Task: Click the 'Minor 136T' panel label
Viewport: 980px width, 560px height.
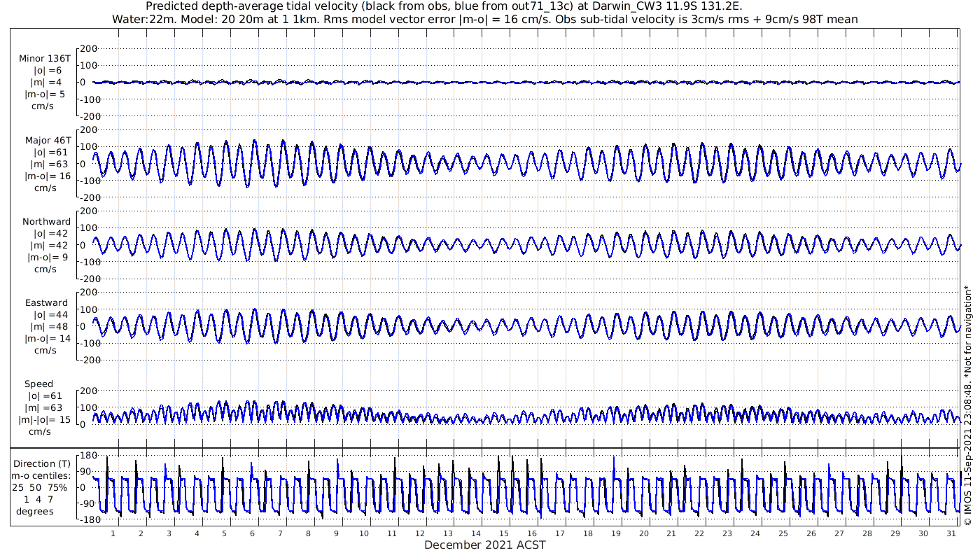Action: 45,58
